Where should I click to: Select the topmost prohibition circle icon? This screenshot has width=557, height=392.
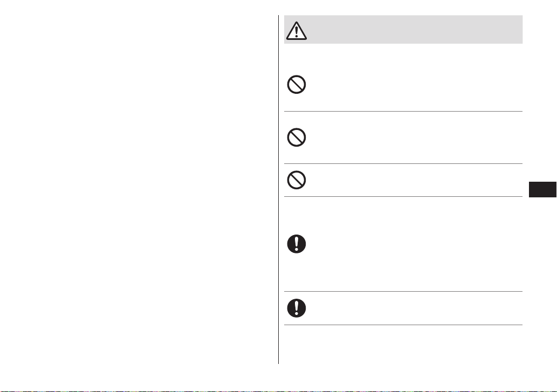click(x=296, y=85)
